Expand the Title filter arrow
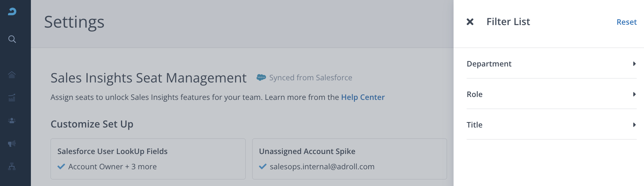 (634, 125)
